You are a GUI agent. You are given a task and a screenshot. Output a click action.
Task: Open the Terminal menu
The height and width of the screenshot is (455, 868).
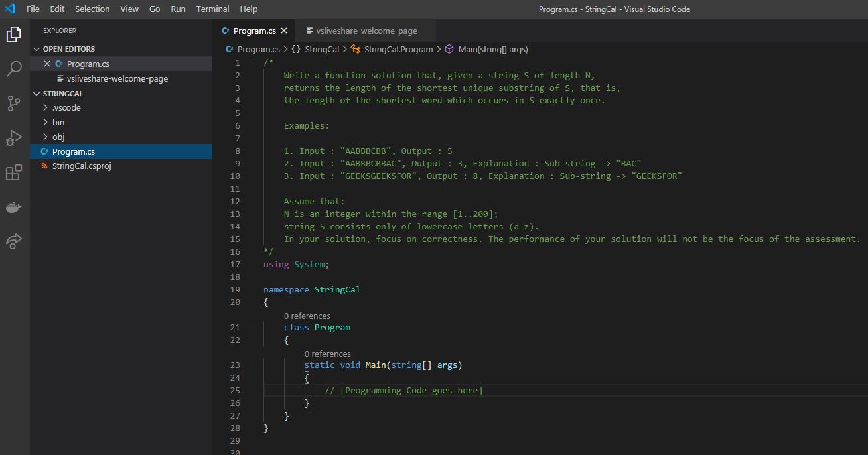click(212, 9)
